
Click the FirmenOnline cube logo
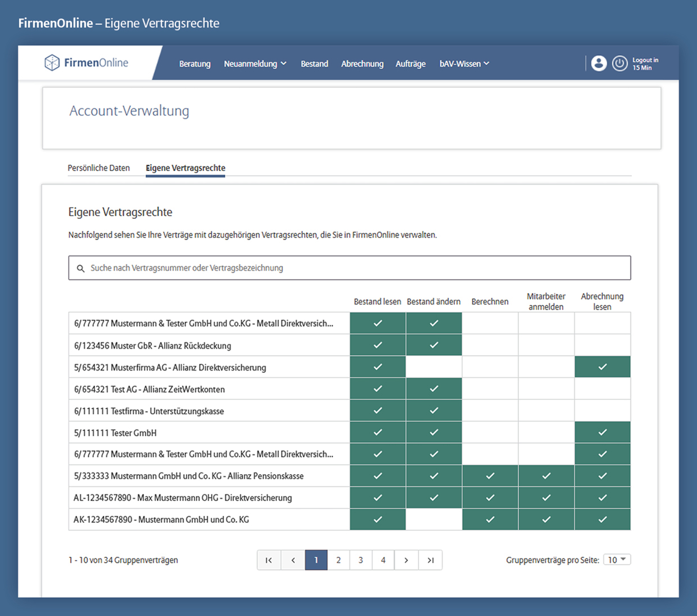(52, 63)
